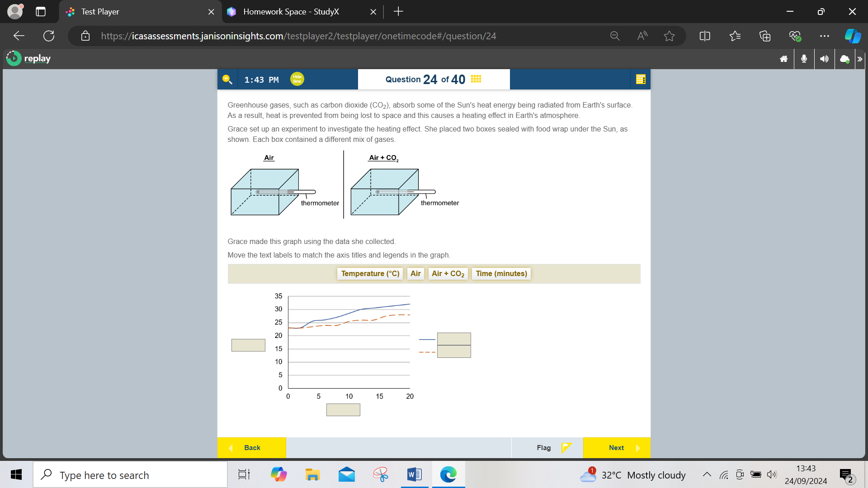Viewport: 868px width, 488px height.
Task: Click the magnifier/search icon on toolbar
Action: (x=226, y=79)
